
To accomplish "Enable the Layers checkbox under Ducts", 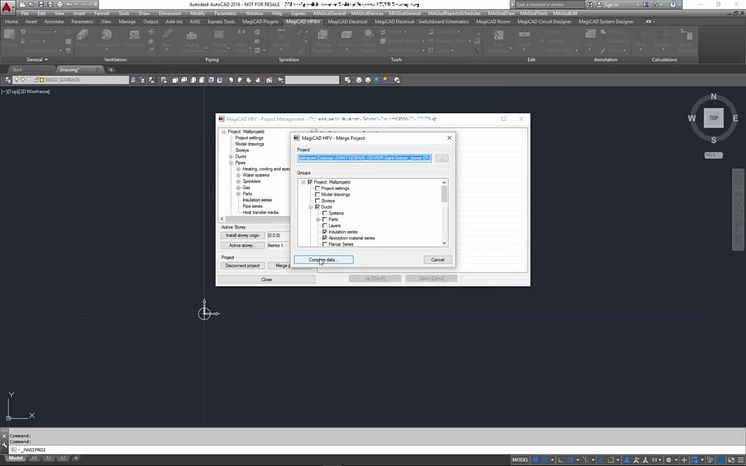I will [x=324, y=226].
